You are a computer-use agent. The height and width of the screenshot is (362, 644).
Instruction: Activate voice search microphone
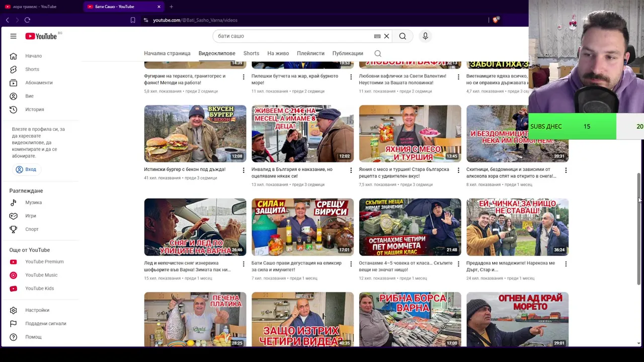pos(425,36)
